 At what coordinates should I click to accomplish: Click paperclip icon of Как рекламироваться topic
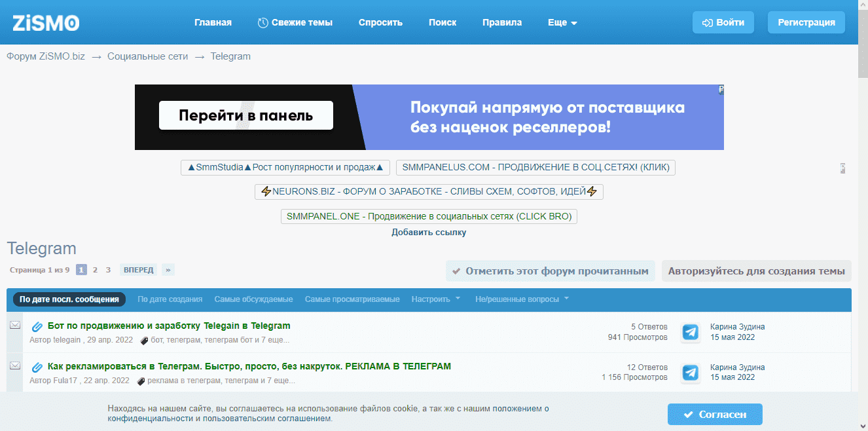click(x=37, y=367)
